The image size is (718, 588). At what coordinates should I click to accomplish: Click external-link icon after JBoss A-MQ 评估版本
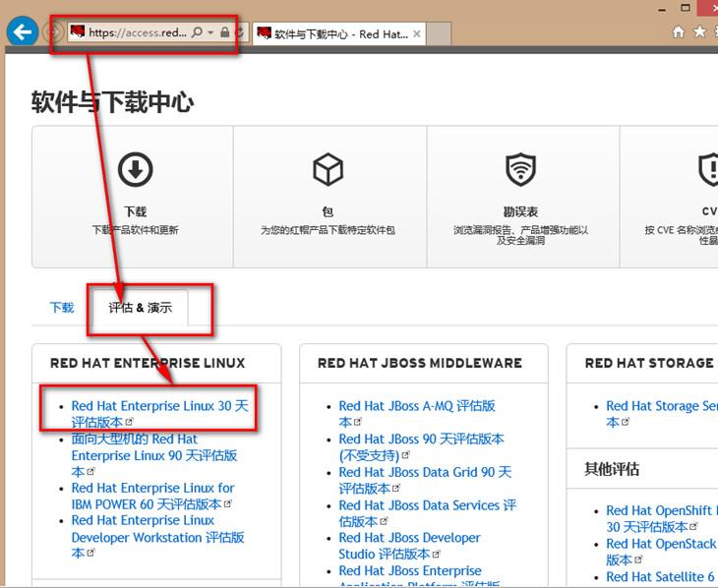[x=358, y=421]
